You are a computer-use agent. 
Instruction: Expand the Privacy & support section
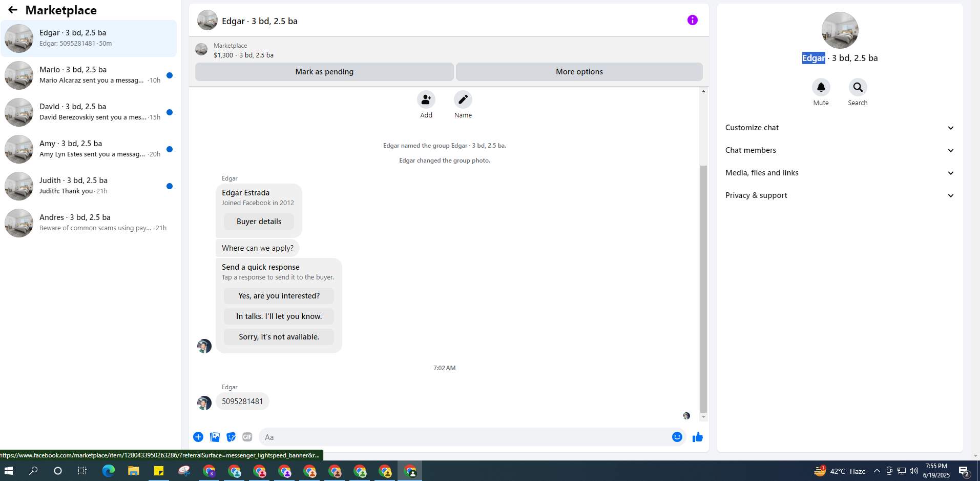click(x=840, y=195)
